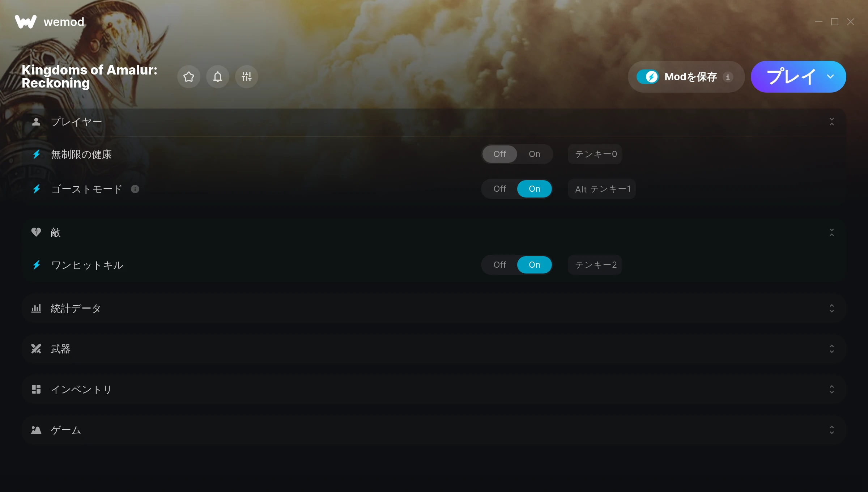Viewport: 868px width, 492px height.
Task: Open the インベントリ section header
Action: point(434,389)
